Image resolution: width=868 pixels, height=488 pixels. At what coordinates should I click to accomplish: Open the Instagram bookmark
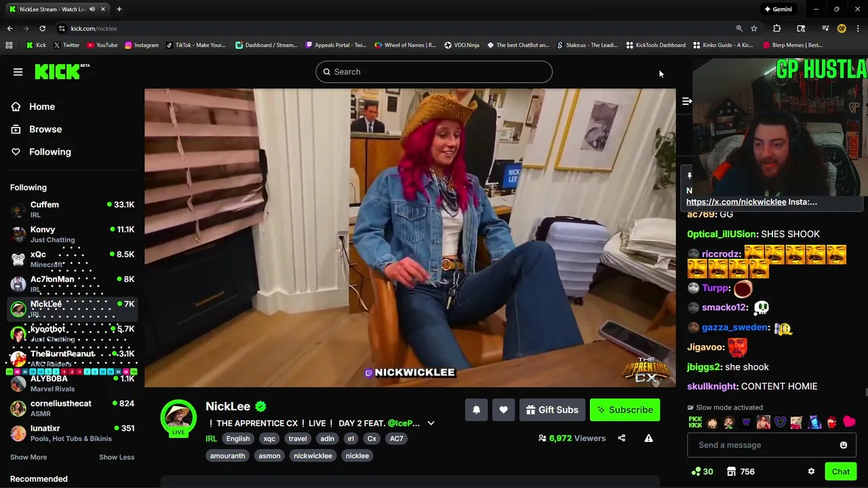tap(141, 45)
